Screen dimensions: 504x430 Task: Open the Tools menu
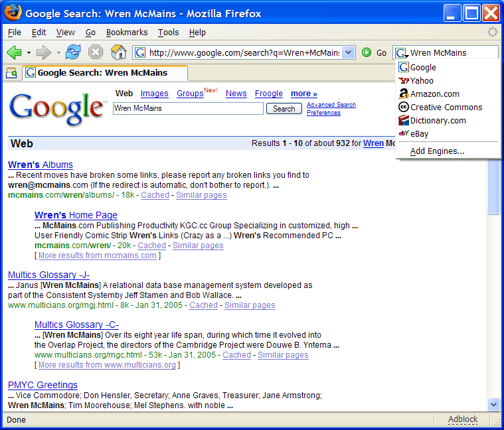tap(168, 33)
